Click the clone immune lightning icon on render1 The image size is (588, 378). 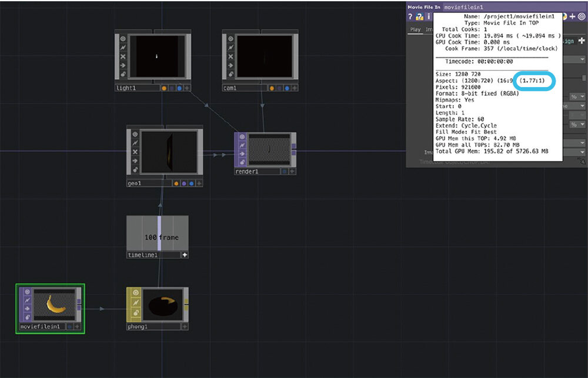tap(242, 145)
